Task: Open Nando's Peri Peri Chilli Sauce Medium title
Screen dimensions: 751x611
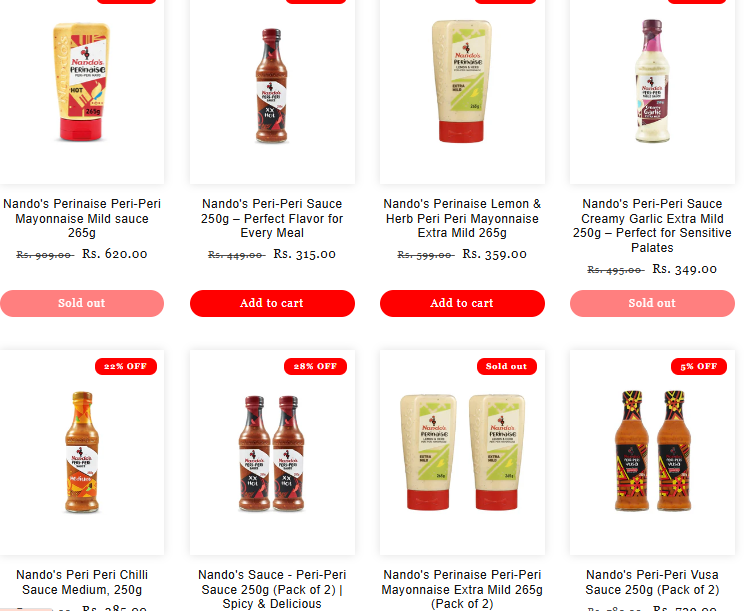Action: coord(82,582)
